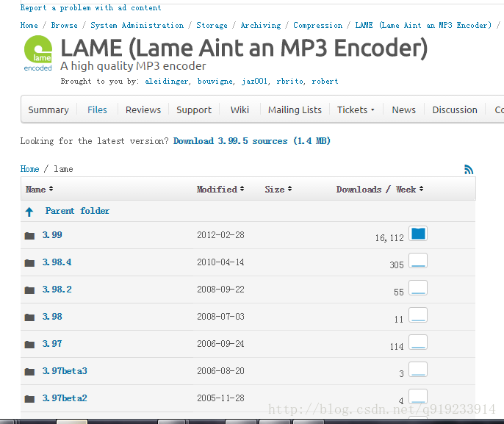Open the 3.99 folder link
The height and width of the screenshot is (424, 504).
(x=52, y=235)
